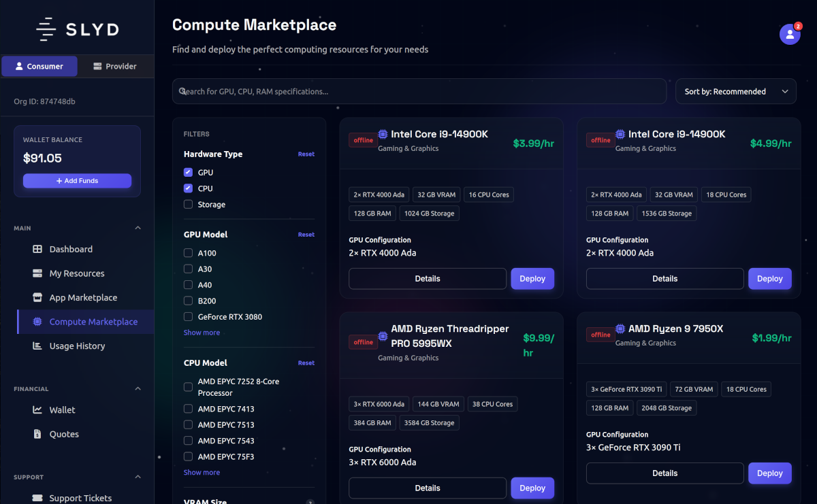This screenshot has width=817, height=504.
Task: View Details for the Threadripper PRO 5995WX
Action: click(x=428, y=488)
